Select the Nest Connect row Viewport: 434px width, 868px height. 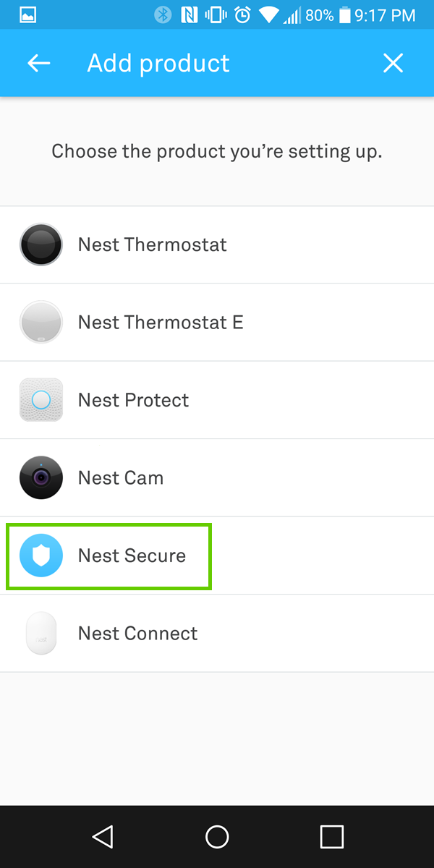click(137, 633)
